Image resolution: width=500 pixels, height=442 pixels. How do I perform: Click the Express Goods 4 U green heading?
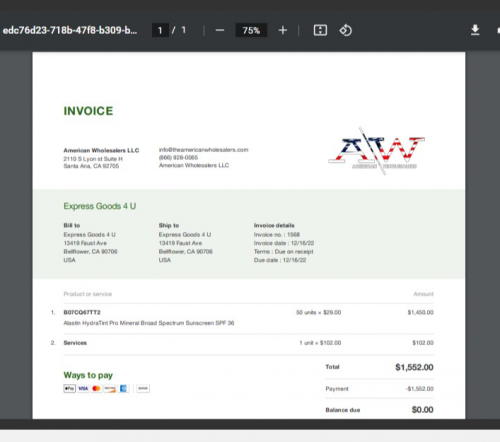[x=100, y=206]
